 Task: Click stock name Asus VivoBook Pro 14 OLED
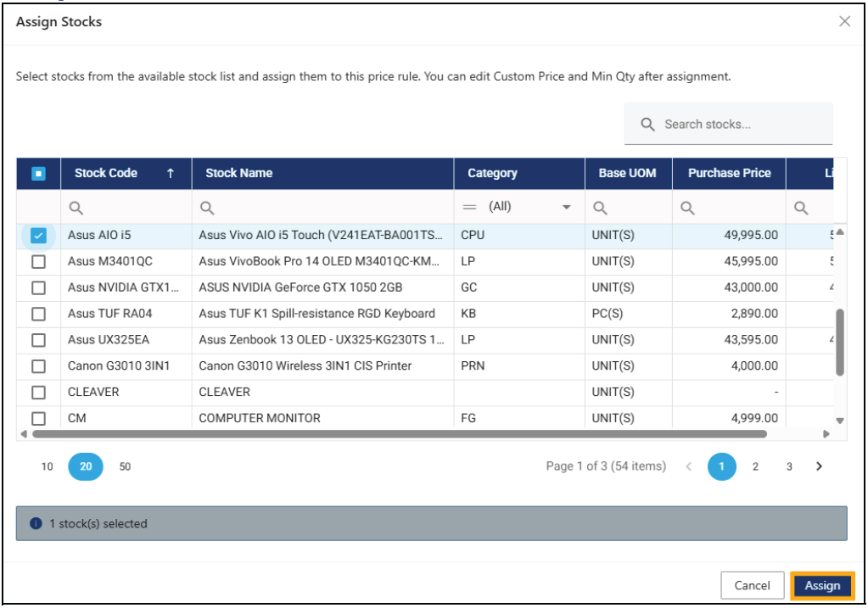pos(319,261)
